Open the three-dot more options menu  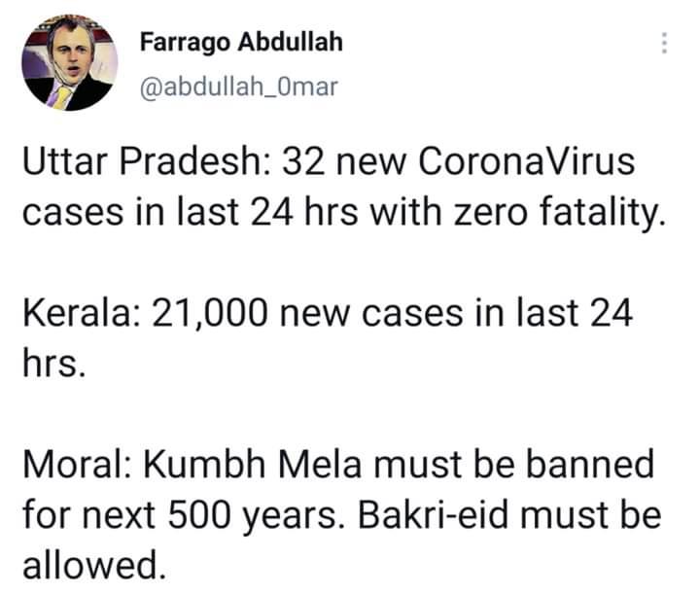pyautogui.click(x=664, y=43)
